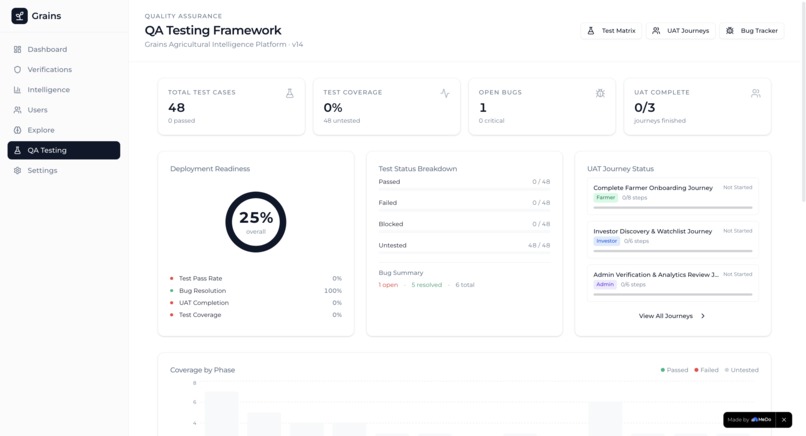Select QA Testing in the sidebar
The image size is (806, 436).
pos(64,150)
